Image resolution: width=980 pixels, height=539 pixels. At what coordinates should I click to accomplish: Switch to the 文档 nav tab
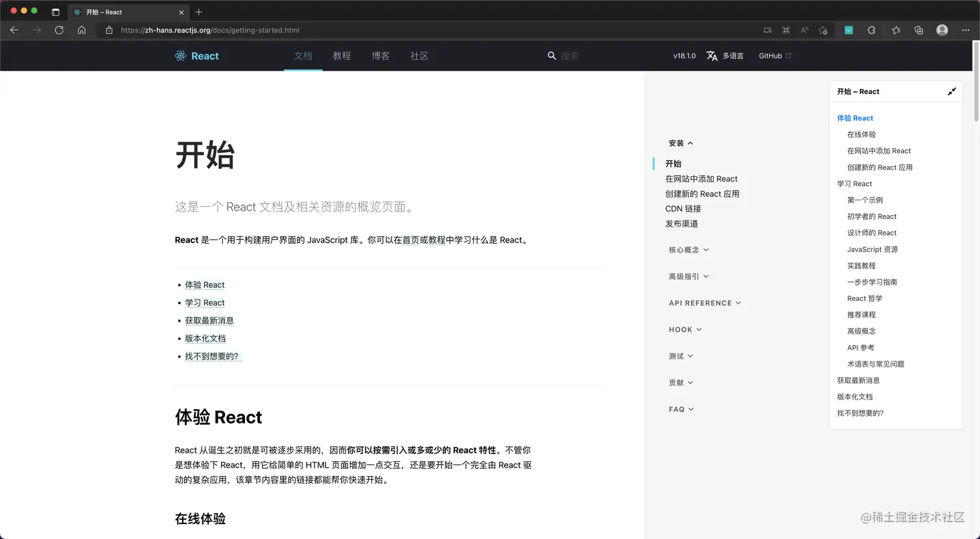click(x=303, y=56)
